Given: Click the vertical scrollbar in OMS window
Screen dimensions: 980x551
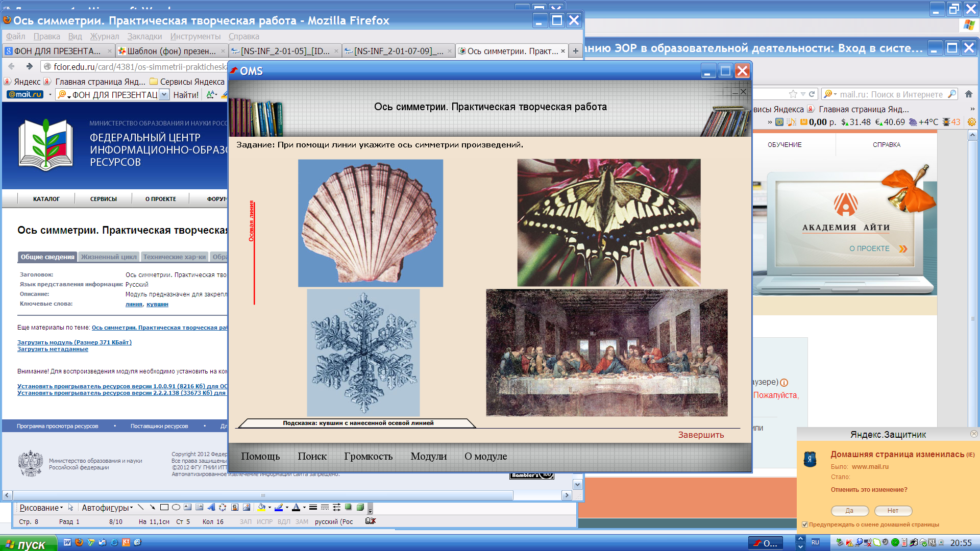Looking at the screenshot, I should 746,269.
